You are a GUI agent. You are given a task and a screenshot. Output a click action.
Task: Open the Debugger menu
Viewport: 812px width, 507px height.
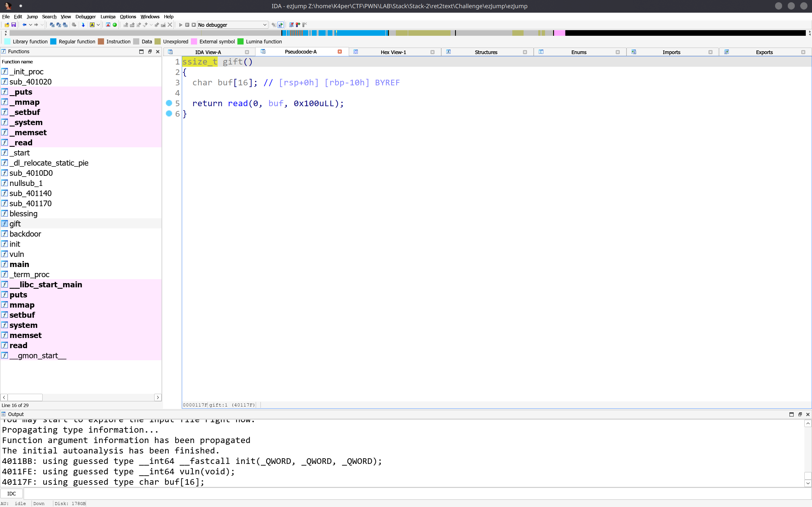tap(85, 16)
